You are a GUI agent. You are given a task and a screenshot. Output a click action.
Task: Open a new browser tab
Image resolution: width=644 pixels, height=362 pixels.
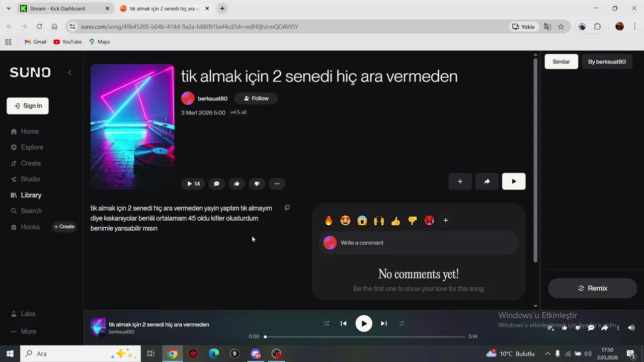[x=222, y=9]
